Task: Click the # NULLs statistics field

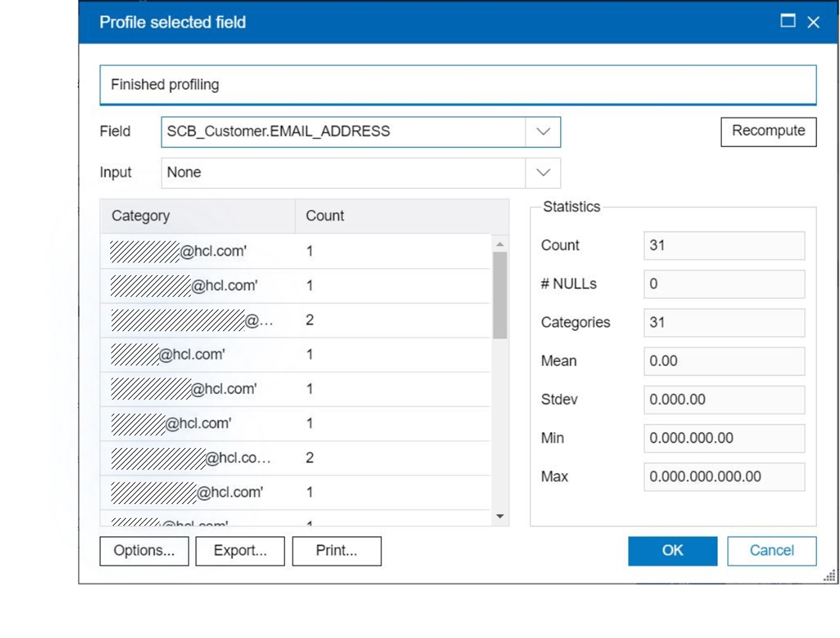Action: click(x=724, y=284)
